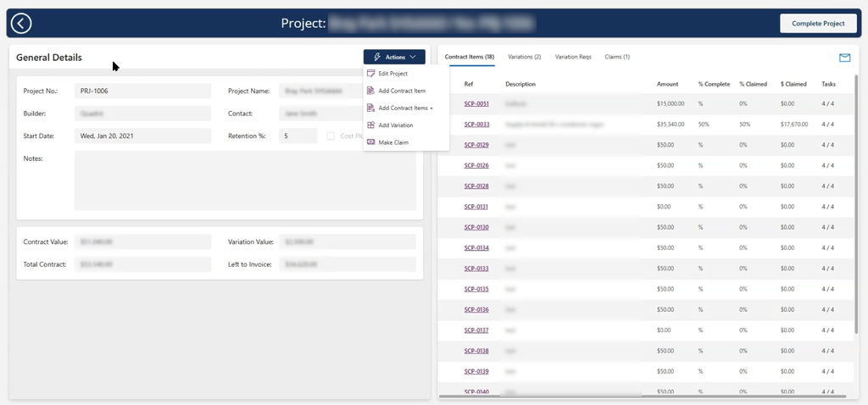
Task: Go back using the circular arrow icon
Action: [x=21, y=23]
